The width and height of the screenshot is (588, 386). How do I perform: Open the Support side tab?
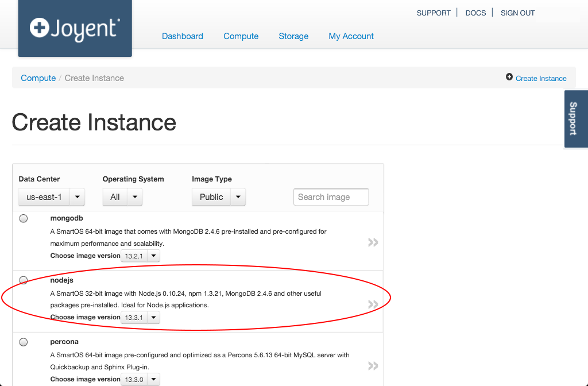coord(576,119)
